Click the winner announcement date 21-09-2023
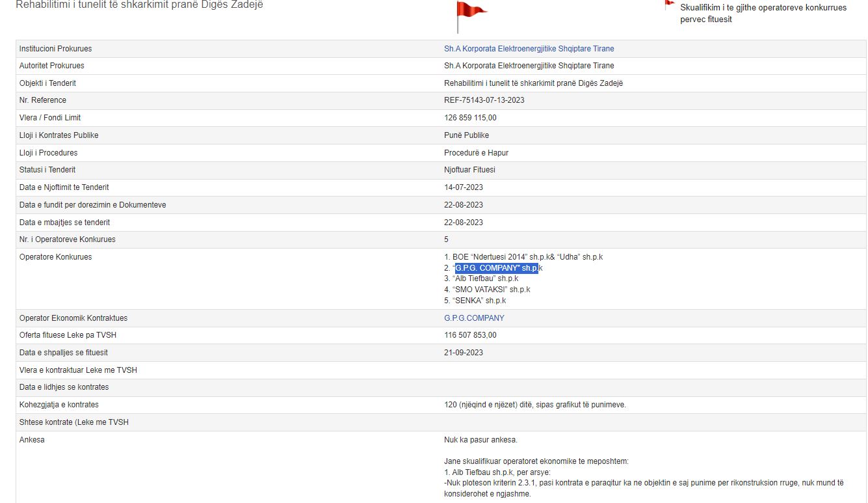 click(x=463, y=353)
